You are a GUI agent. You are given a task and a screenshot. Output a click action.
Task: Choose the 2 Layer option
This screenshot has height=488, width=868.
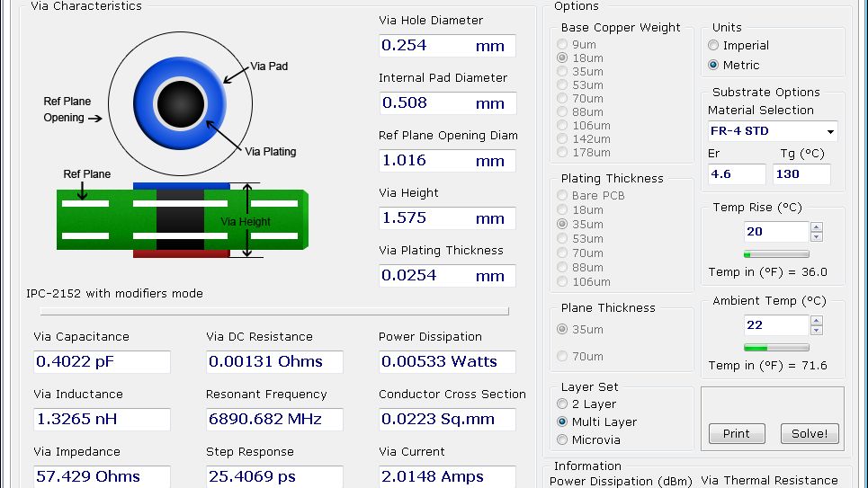(563, 404)
